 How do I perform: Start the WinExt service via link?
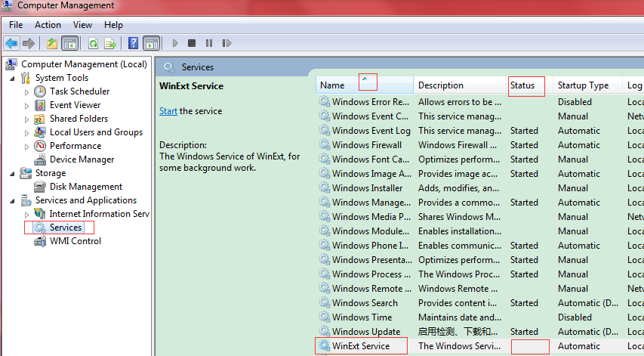168,111
